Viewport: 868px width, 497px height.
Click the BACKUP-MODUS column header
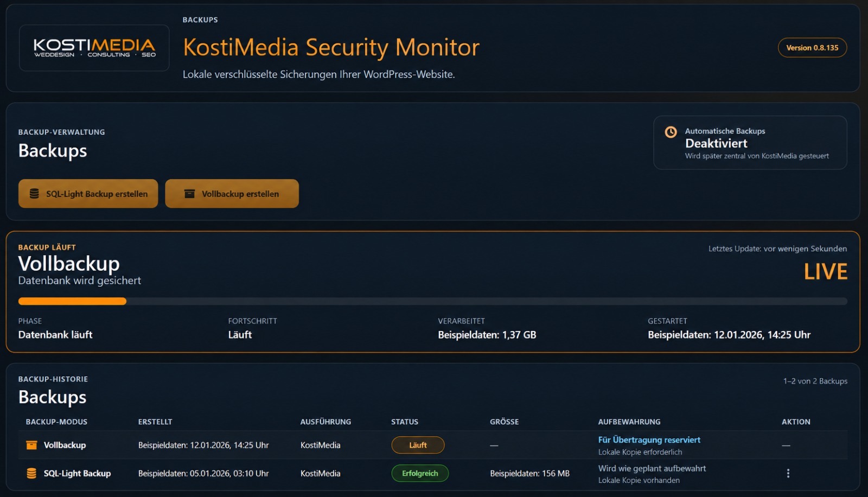point(56,422)
